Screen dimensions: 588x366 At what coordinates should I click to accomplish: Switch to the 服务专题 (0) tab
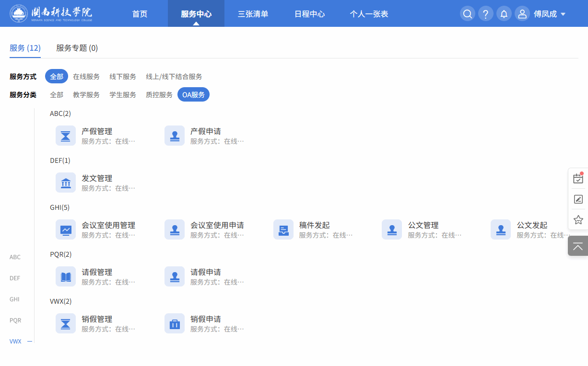tap(77, 48)
